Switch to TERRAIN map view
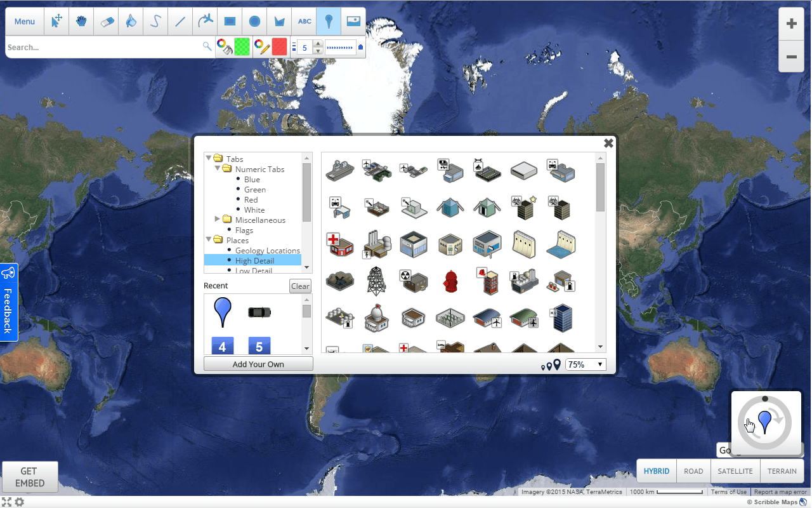 (782, 471)
